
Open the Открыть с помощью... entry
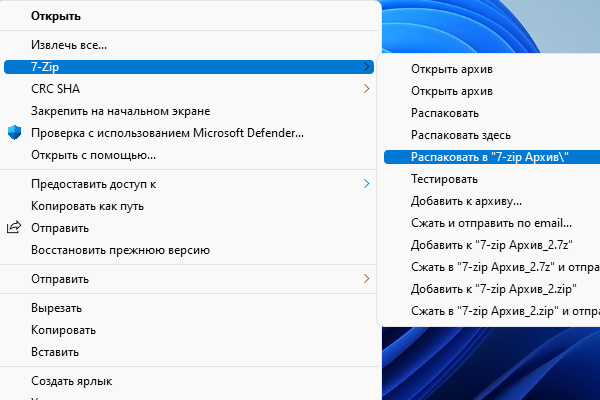189,155
